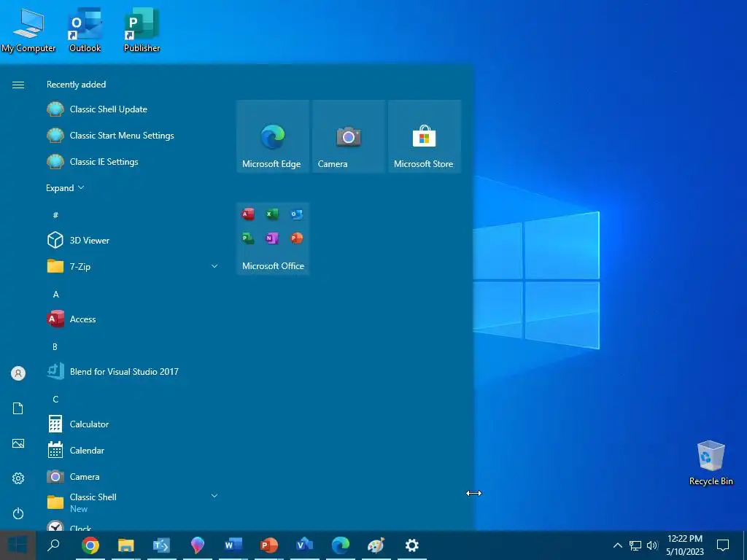Expand the Classic Shell folder chevron
Image resolution: width=747 pixels, height=560 pixels.
pos(214,496)
